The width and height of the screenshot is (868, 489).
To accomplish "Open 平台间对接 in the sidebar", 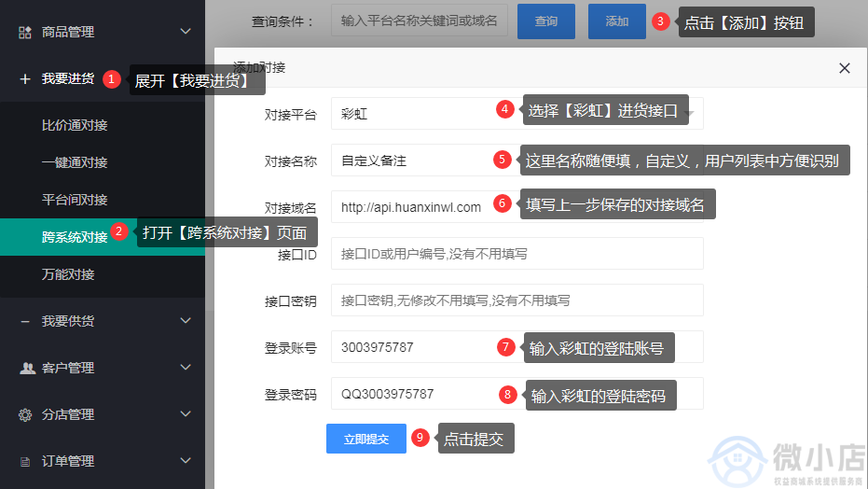I will tap(75, 200).
